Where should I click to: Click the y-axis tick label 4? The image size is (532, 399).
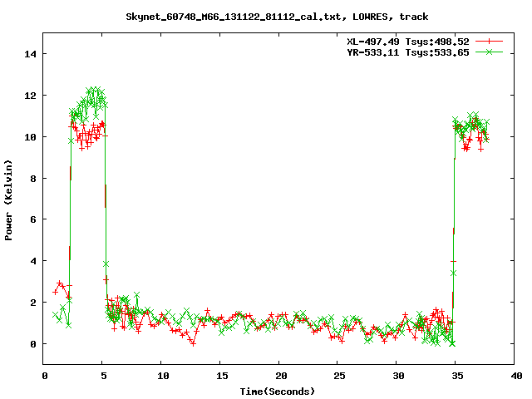coord(33,261)
